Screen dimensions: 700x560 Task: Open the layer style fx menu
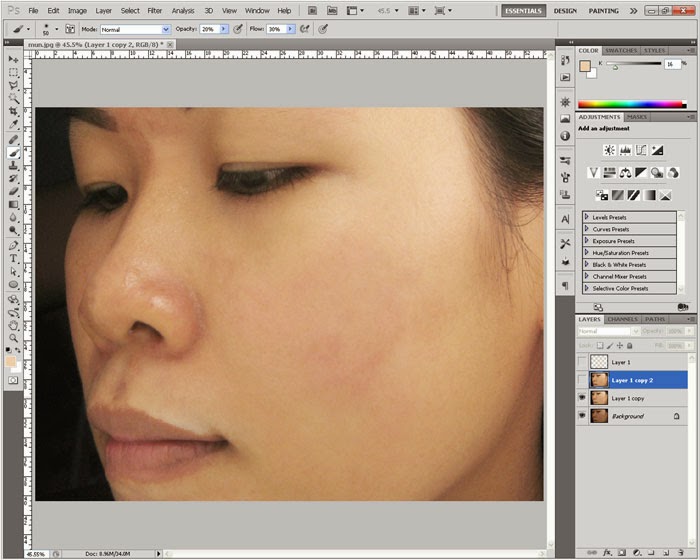coord(607,553)
